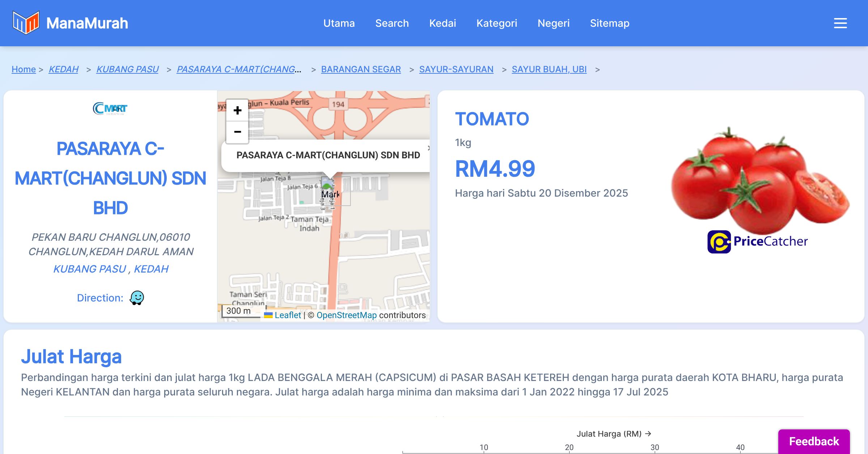This screenshot has height=454, width=868.
Task: Open SAYUR-SAYURAN breadcrumb link
Action: click(456, 69)
